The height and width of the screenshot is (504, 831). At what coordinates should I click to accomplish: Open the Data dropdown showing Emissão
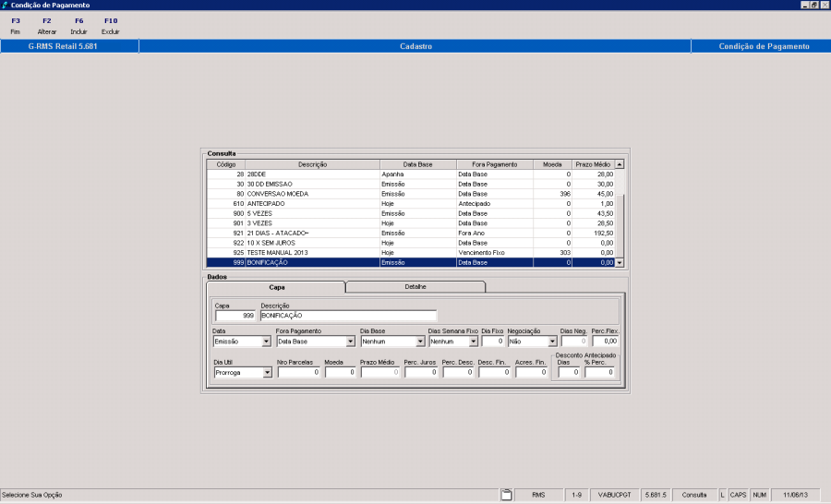coord(267,342)
